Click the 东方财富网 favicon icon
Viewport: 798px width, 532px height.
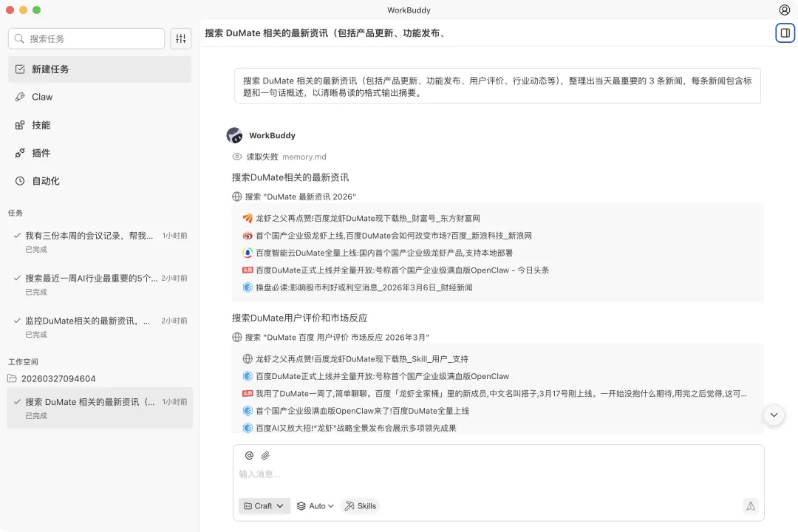(x=248, y=219)
